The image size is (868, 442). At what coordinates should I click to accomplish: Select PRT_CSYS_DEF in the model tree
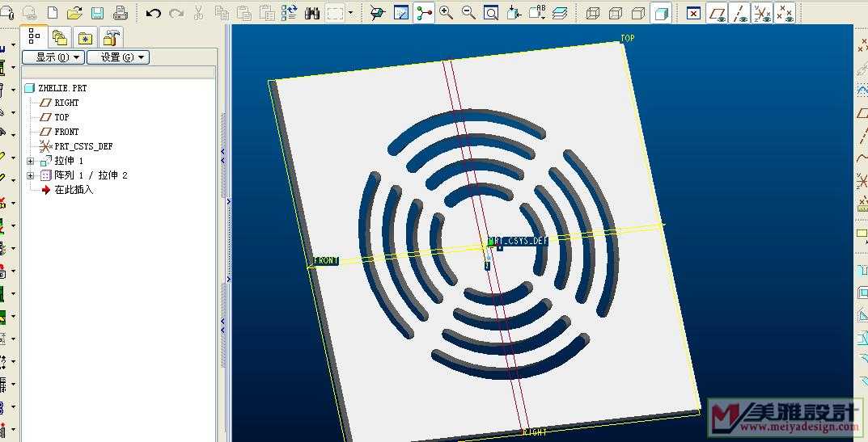click(x=83, y=146)
